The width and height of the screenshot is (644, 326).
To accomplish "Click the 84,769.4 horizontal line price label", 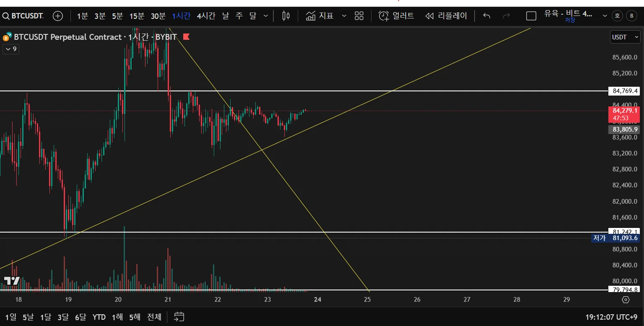I will (625, 91).
